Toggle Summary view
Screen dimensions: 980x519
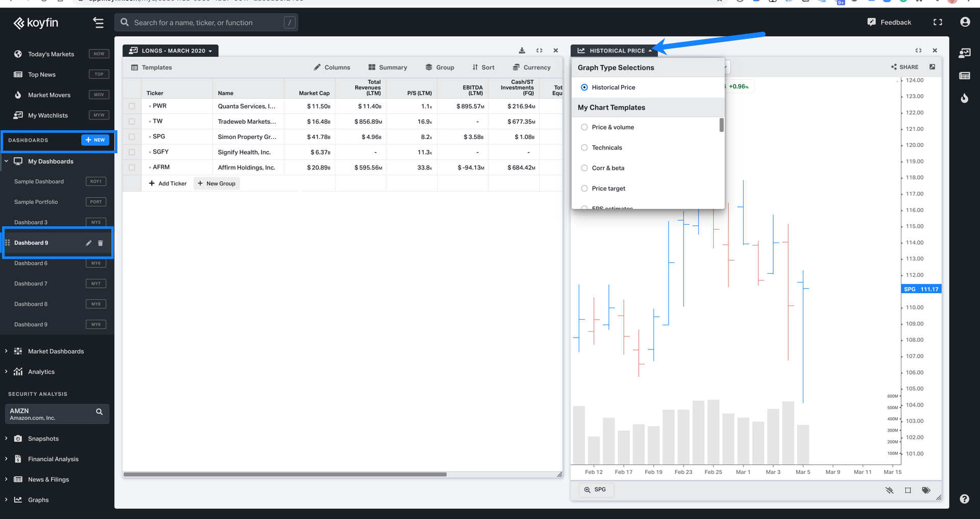(x=387, y=67)
